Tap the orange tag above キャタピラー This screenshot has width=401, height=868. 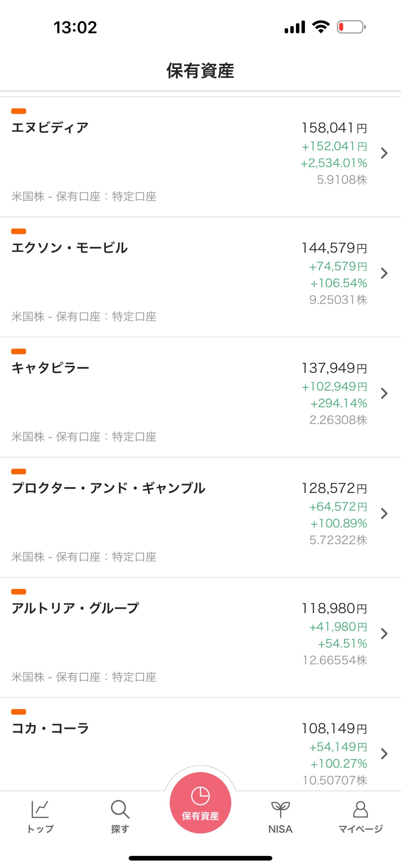(19, 352)
